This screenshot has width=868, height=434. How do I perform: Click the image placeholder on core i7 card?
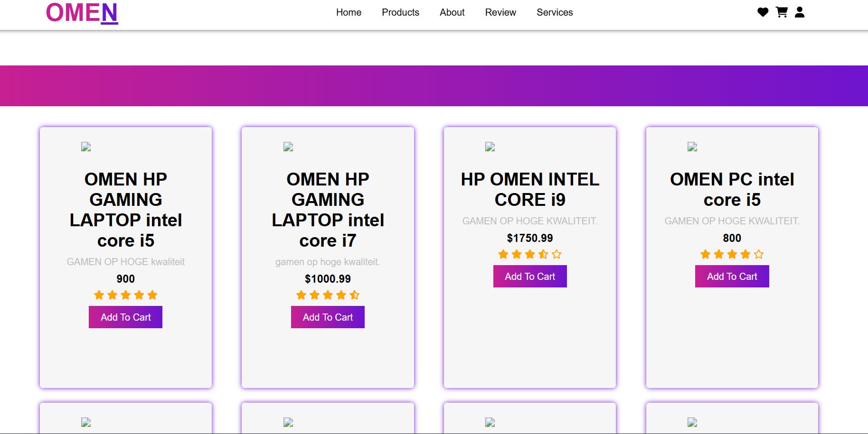[x=288, y=147]
